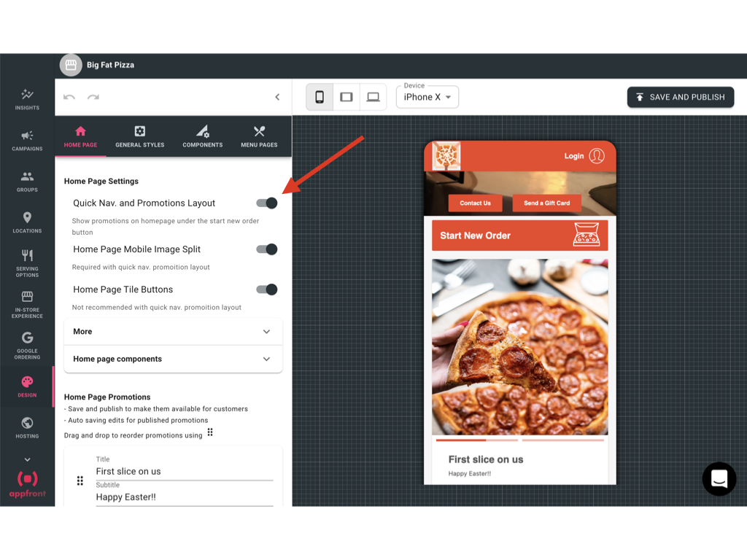Click the Home Page Promotions heading
747x560 pixels.
click(107, 397)
